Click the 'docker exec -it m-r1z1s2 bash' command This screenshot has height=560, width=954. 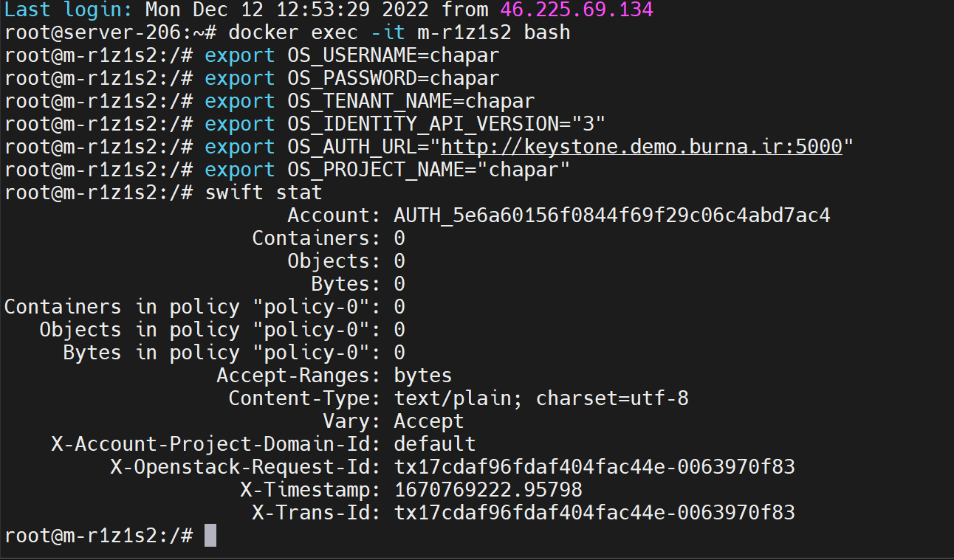tap(399, 33)
